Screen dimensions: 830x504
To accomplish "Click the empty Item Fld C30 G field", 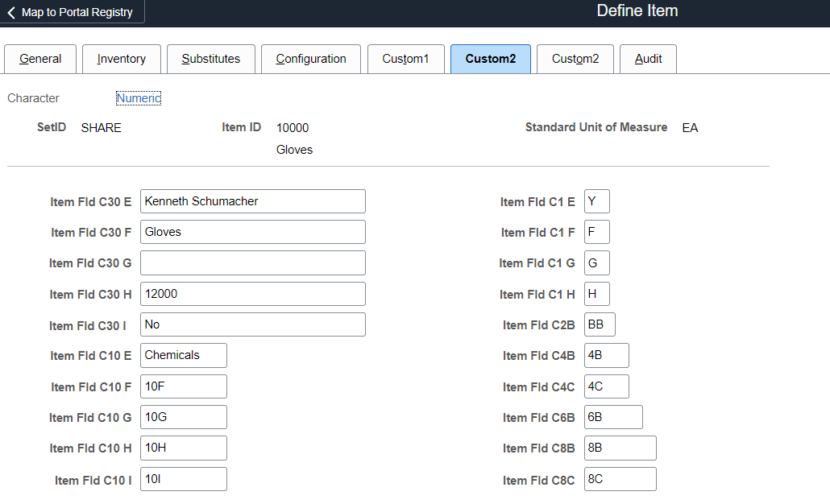I will click(x=252, y=262).
